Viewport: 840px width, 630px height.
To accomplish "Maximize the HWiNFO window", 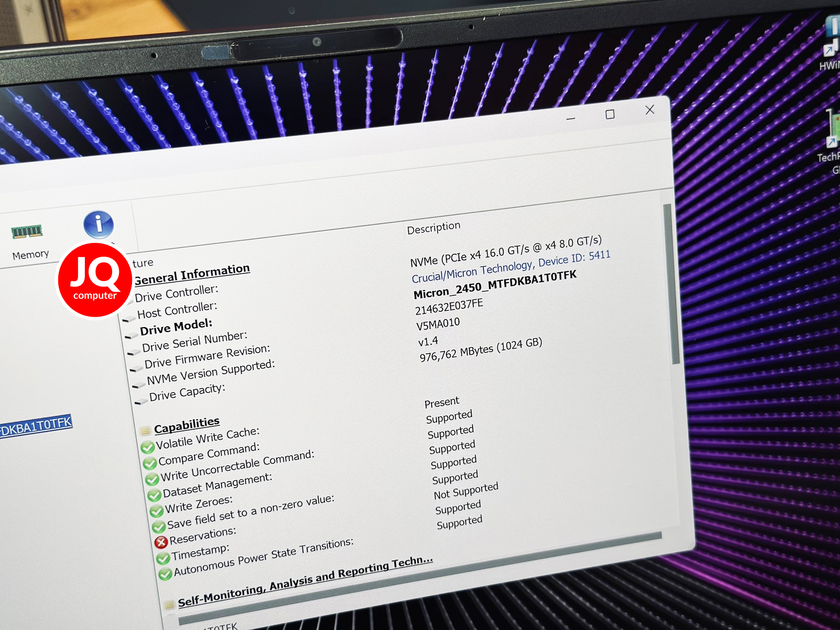I will pyautogui.click(x=610, y=114).
